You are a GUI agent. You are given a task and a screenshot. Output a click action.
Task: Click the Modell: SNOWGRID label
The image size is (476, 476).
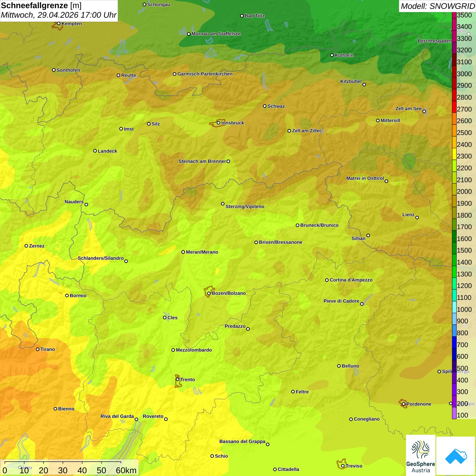(438, 6)
